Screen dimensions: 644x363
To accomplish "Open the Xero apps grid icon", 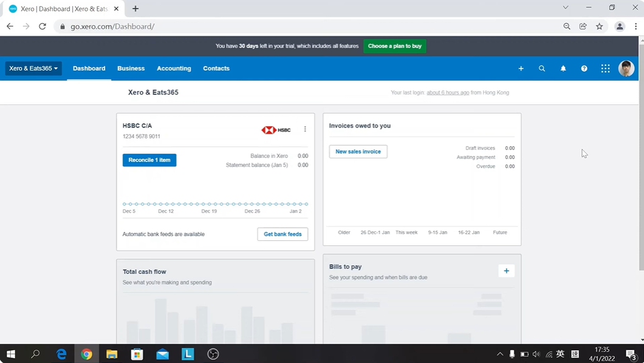I will tap(605, 69).
